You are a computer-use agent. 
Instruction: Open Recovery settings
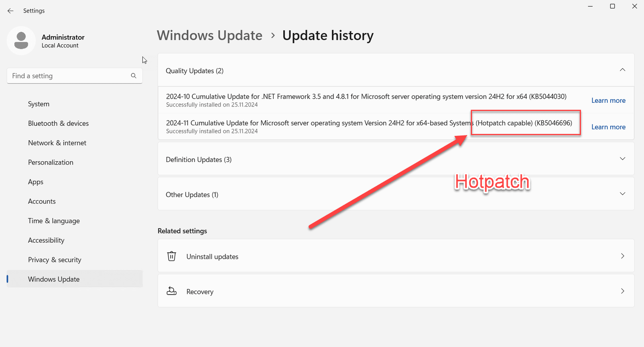point(396,291)
